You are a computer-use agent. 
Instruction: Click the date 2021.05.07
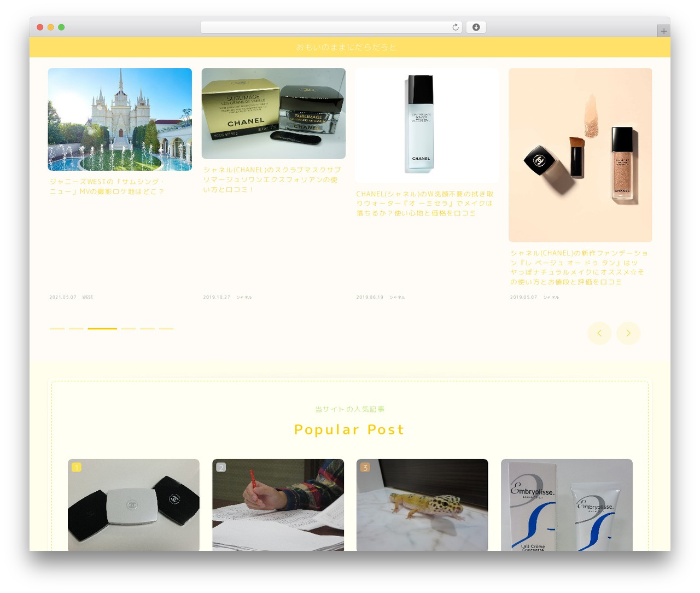click(63, 297)
